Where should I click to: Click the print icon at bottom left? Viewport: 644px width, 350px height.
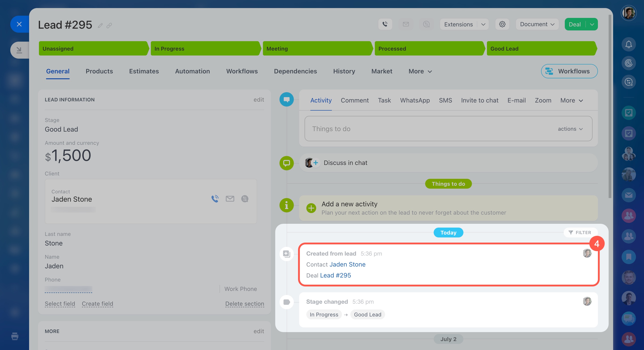(15, 336)
